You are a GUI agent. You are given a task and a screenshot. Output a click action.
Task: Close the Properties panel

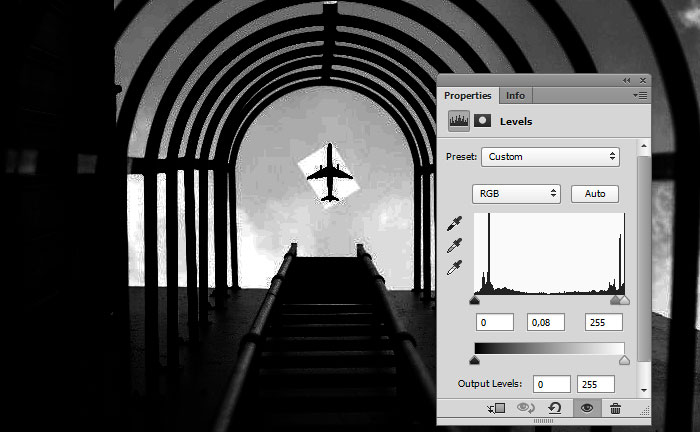point(643,80)
